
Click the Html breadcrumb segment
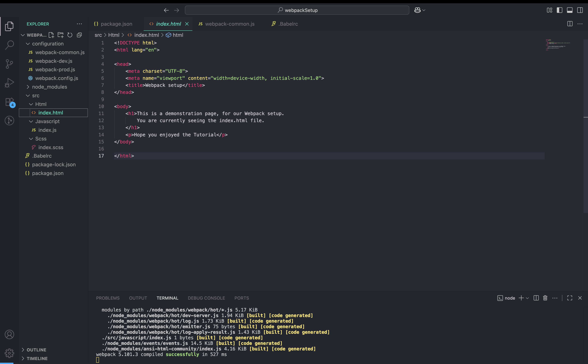pos(114,35)
